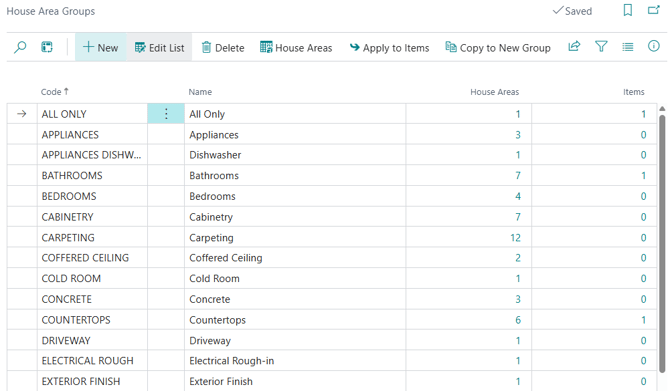Image resolution: width=670 pixels, height=391 pixels.
Task: Click the analysis view icon next to search
Action: (x=47, y=47)
